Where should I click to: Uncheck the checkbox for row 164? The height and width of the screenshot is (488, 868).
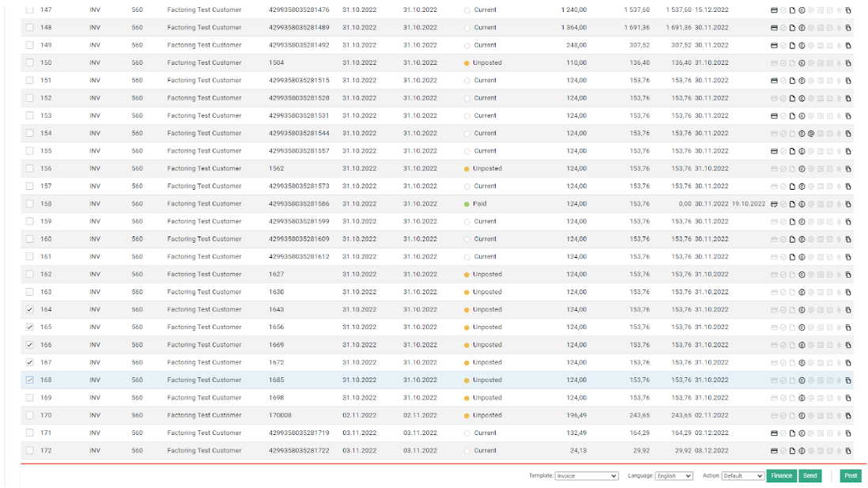(30, 310)
